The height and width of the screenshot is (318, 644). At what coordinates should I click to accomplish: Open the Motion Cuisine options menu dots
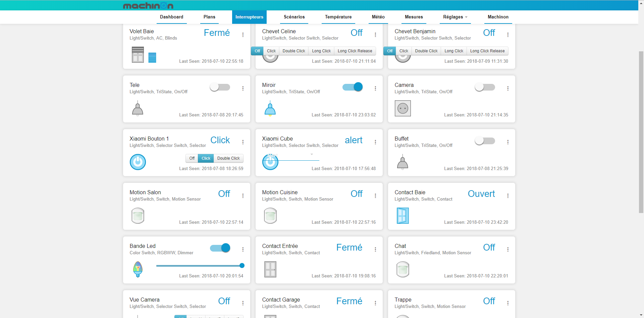pyautogui.click(x=375, y=196)
